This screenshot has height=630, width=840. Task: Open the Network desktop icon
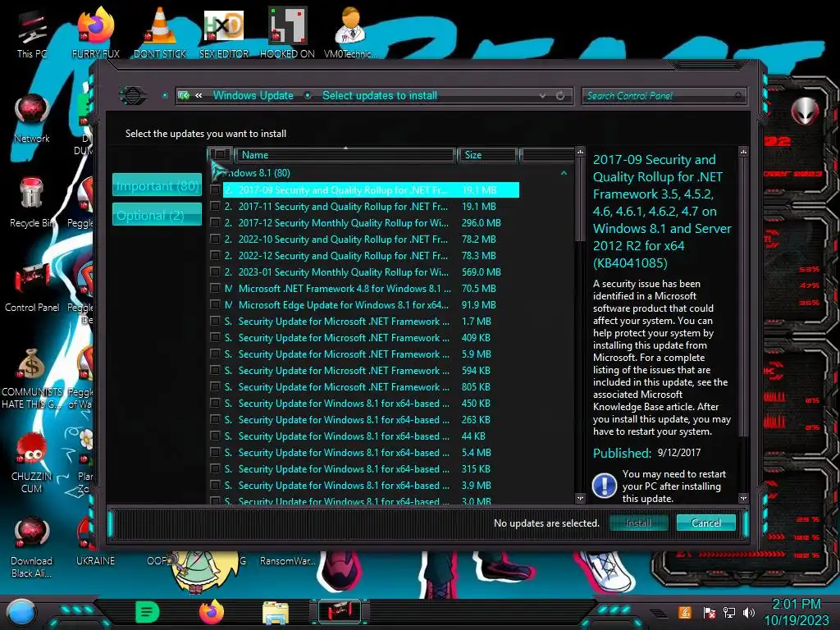click(32, 119)
